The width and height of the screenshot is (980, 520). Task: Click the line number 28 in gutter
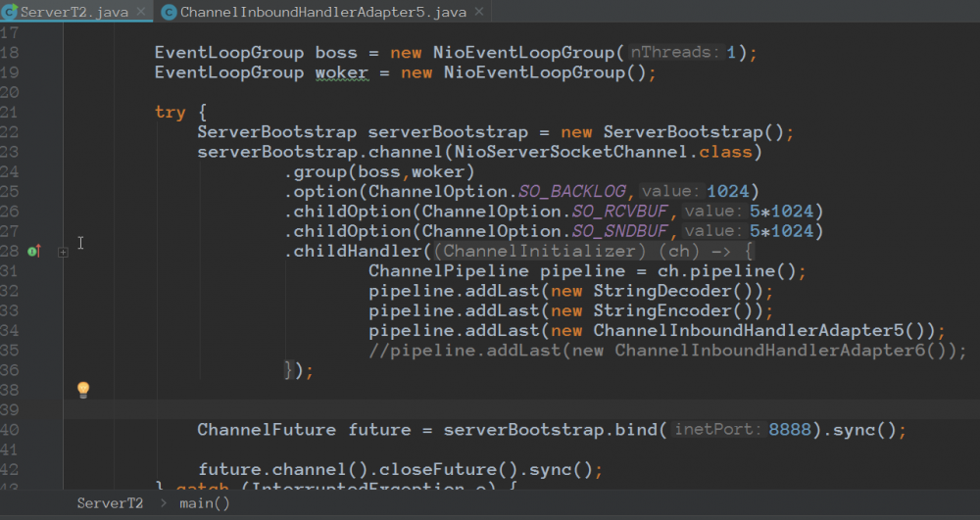pos(10,251)
